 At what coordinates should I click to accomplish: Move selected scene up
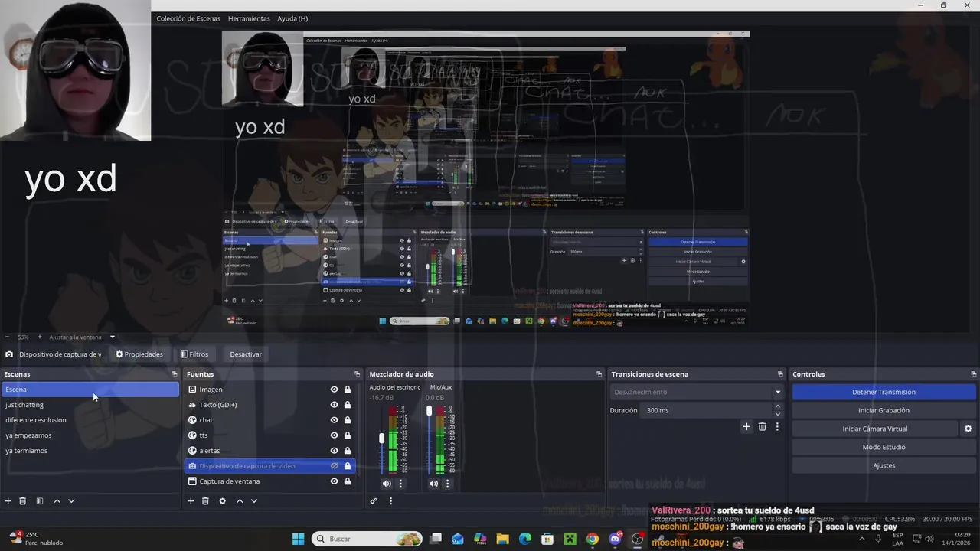(57, 501)
